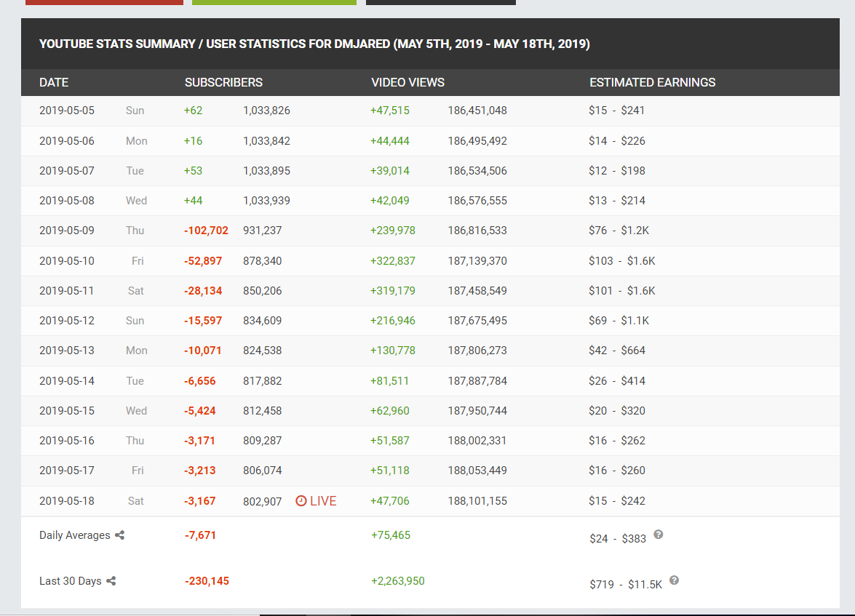Select the date 2019-05-11

point(66,291)
